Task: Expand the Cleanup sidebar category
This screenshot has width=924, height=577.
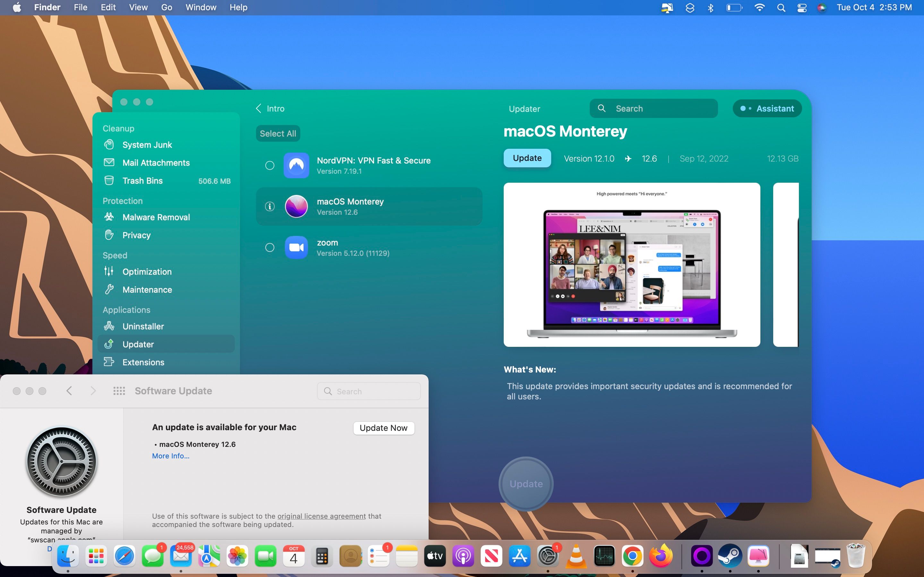Action: 118,128
